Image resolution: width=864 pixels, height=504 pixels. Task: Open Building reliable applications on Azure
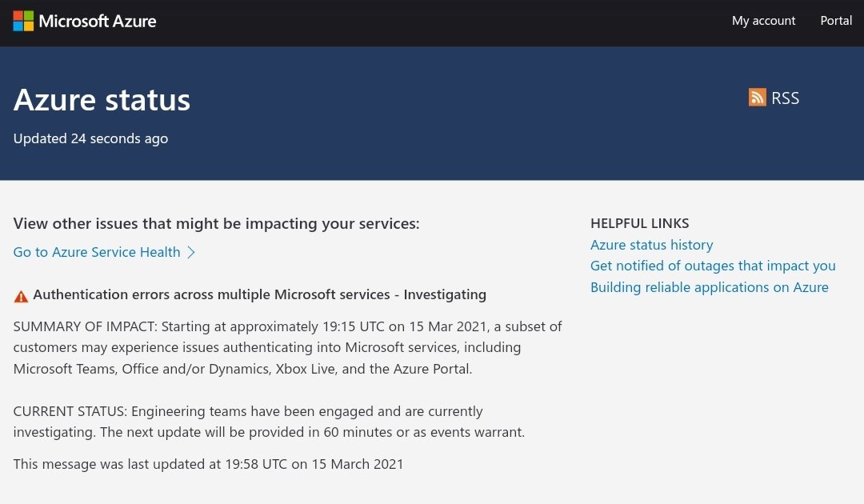tap(709, 287)
